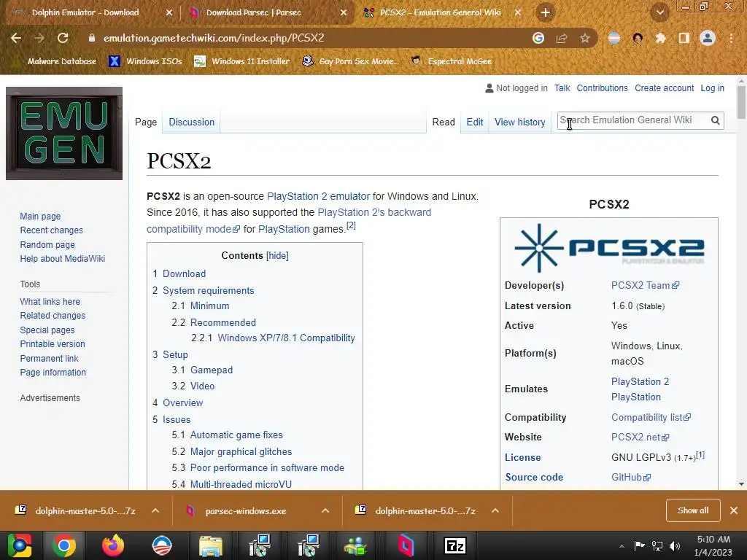Viewport: 747px width, 560px height.
Task: Click the volume speaker tray icon
Action: pos(675,546)
